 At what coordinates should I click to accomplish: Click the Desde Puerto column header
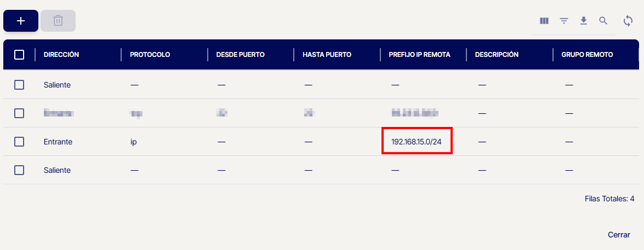[241, 55]
